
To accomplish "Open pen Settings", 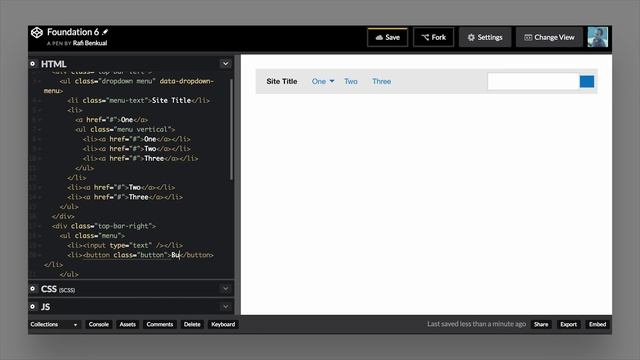I will 485,38.
